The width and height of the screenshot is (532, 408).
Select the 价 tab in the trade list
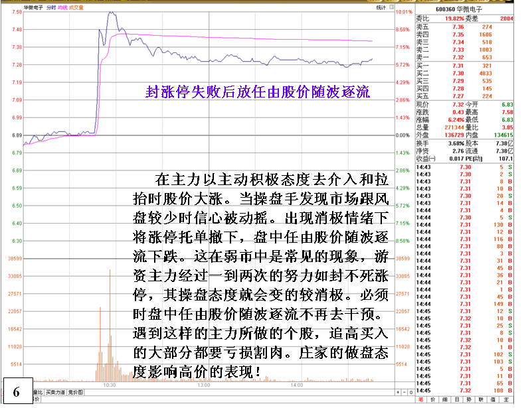tap(432, 399)
